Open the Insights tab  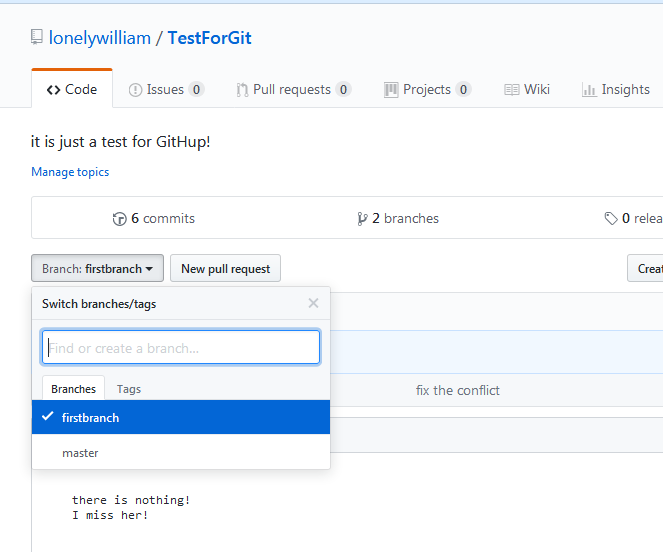coord(616,90)
